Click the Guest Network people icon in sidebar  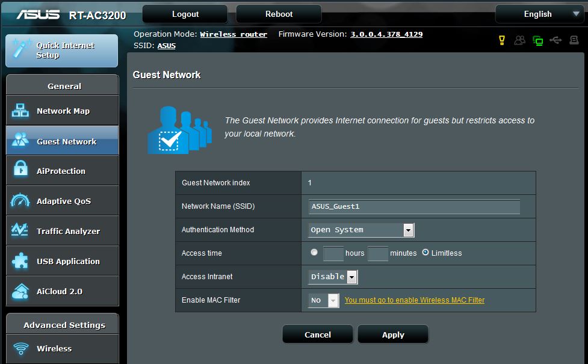tap(20, 140)
